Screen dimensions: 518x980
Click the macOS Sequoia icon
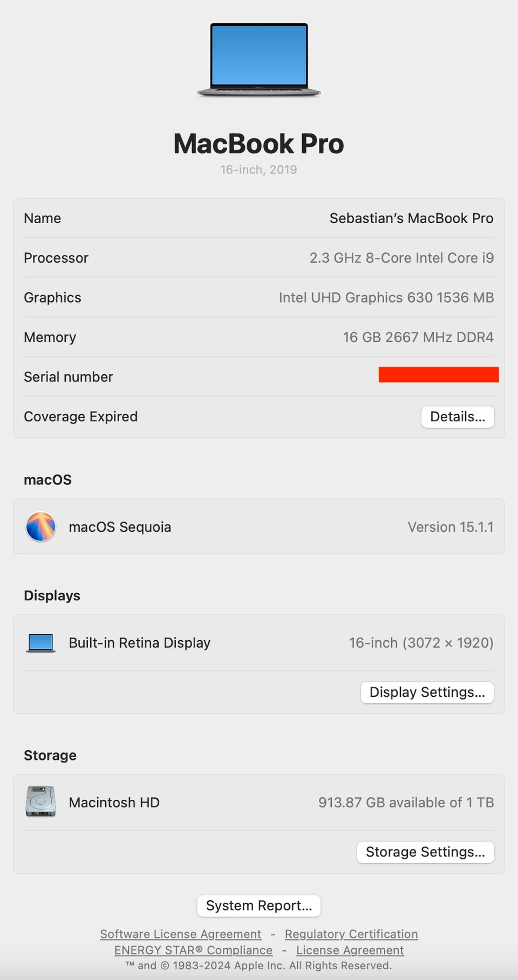point(40,526)
